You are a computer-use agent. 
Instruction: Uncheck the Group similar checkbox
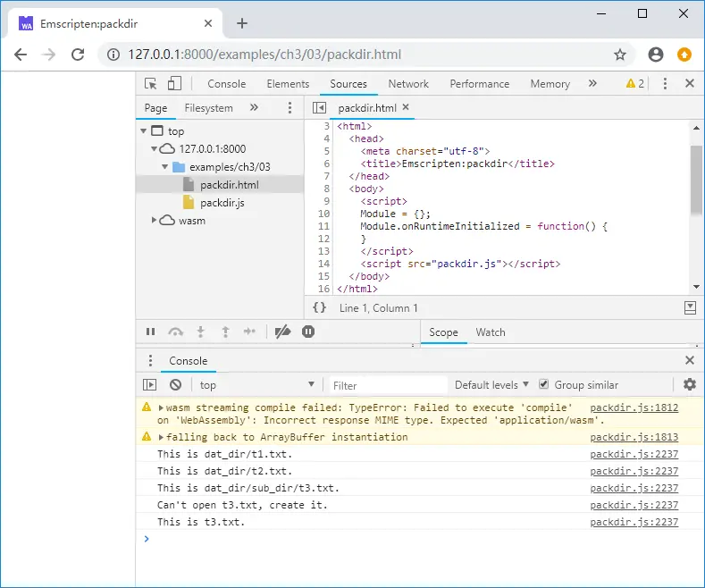(543, 384)
